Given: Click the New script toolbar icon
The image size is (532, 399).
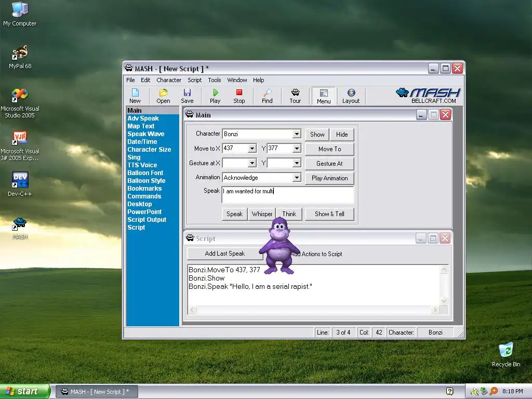Looking at the screenshot, I should (x=135, y=96).
